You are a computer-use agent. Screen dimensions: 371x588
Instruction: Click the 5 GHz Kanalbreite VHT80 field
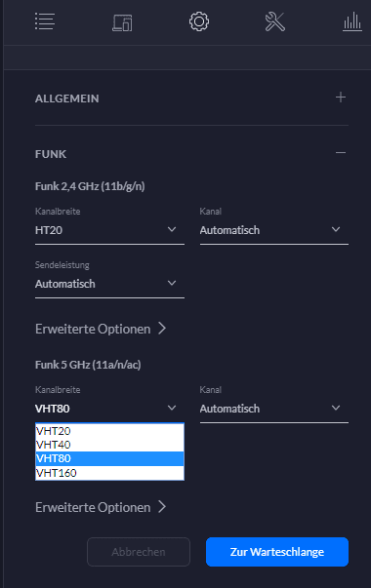point(109,409)
